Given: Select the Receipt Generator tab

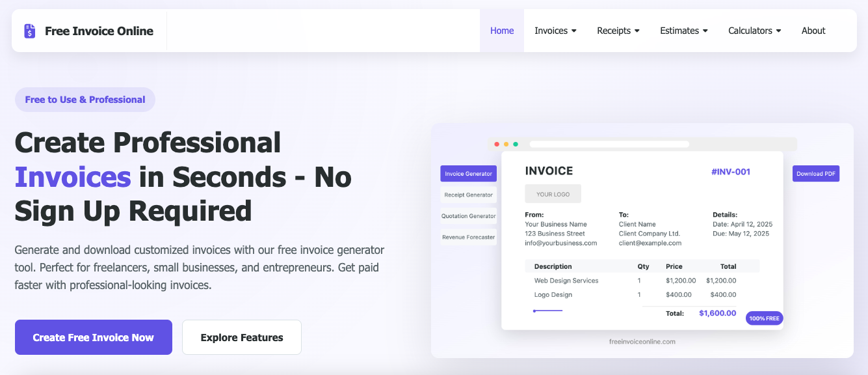Looking at the screenshot, I should coord(468,195).
